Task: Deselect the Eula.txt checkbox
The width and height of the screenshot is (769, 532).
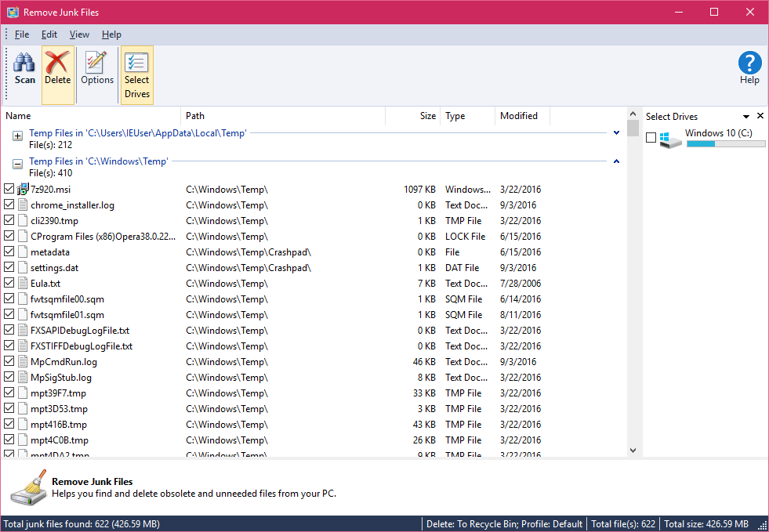Action: [x=9, y=283]
